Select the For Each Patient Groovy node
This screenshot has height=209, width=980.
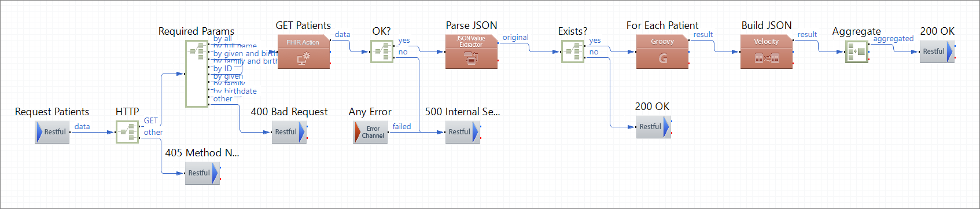click(662, 52)
